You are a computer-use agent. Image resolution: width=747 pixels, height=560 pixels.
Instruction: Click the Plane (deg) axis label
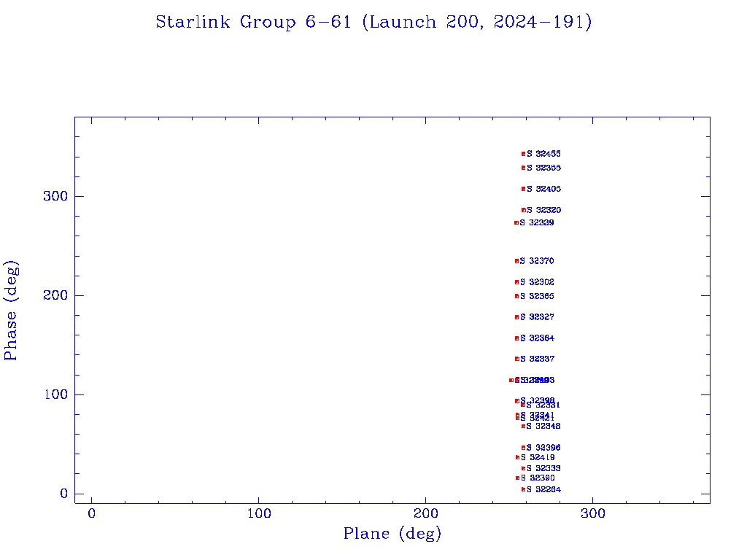tap(392, 534)
